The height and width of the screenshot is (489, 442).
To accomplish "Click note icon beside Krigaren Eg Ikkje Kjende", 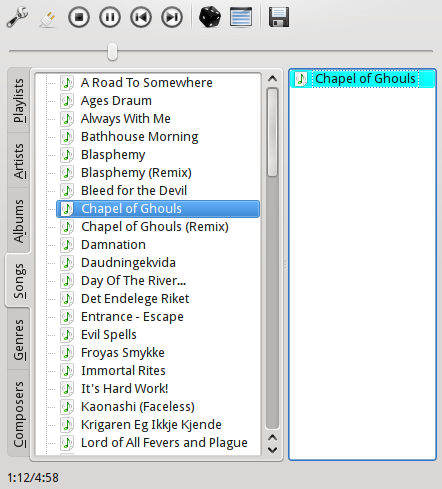I will [x=67, y=425].
